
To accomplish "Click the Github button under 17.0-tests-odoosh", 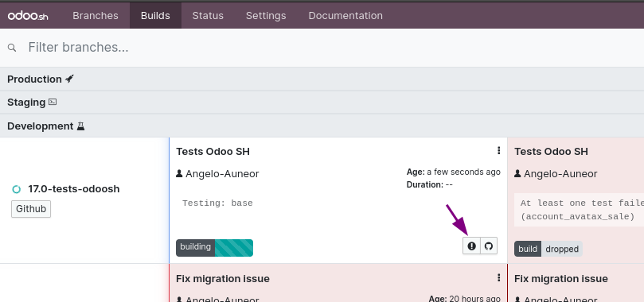I will (x=31, y=209).
